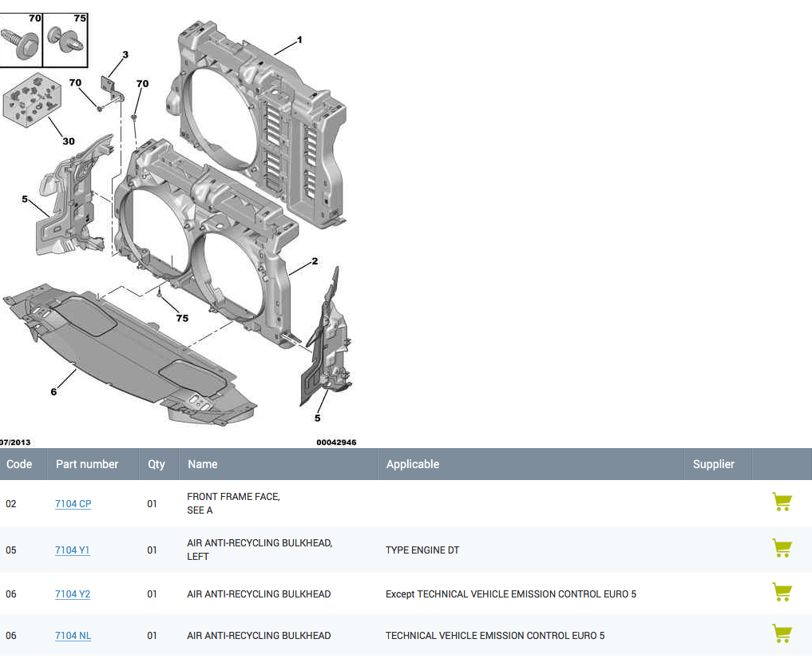Image resolution: width=812 pixels, height=659 pixels.
Task: Select label 3 on the diagram
Action: [125, 55]
